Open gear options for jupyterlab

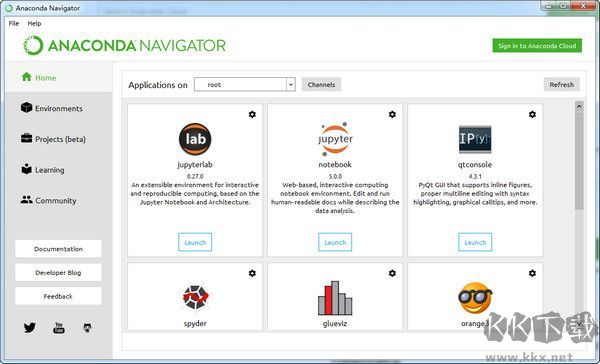[252, 114]
